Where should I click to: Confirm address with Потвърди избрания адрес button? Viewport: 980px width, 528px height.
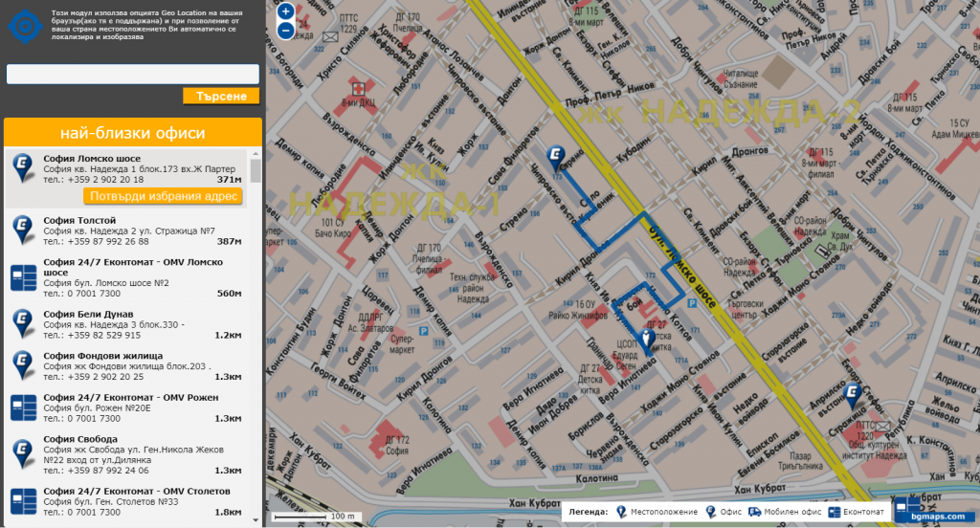pos(163,196)
